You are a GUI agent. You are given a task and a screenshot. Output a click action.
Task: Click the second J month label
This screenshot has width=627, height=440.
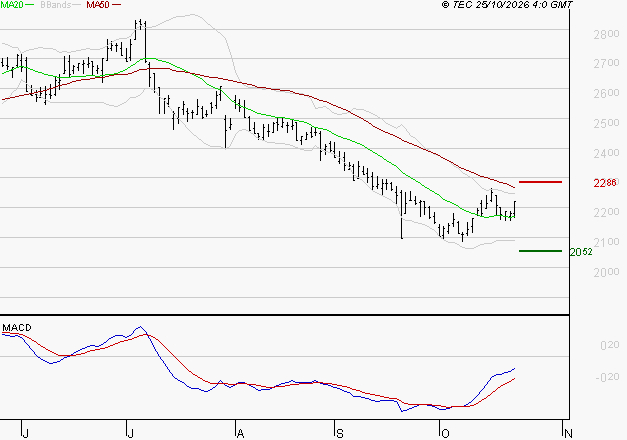click(x=130, y=433)
